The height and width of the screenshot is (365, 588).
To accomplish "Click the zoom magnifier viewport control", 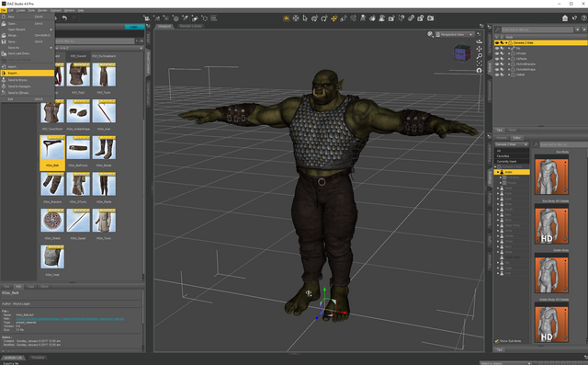I will tap(480, 56).
